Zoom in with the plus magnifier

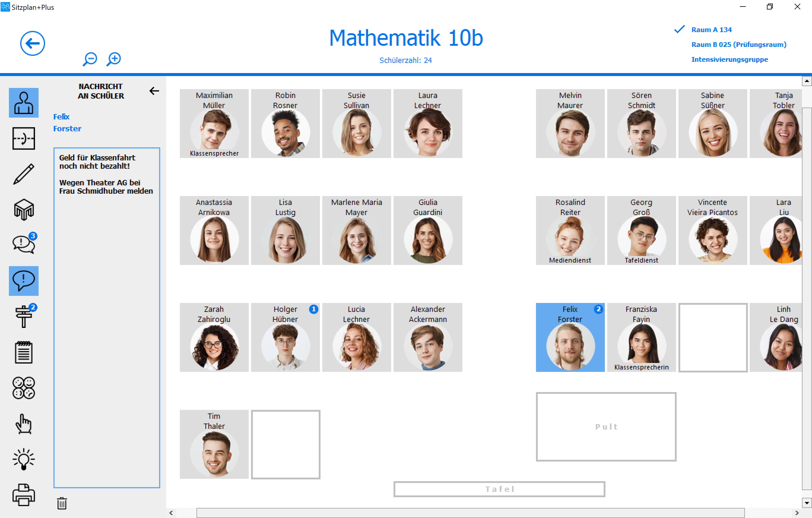(114, 59)
